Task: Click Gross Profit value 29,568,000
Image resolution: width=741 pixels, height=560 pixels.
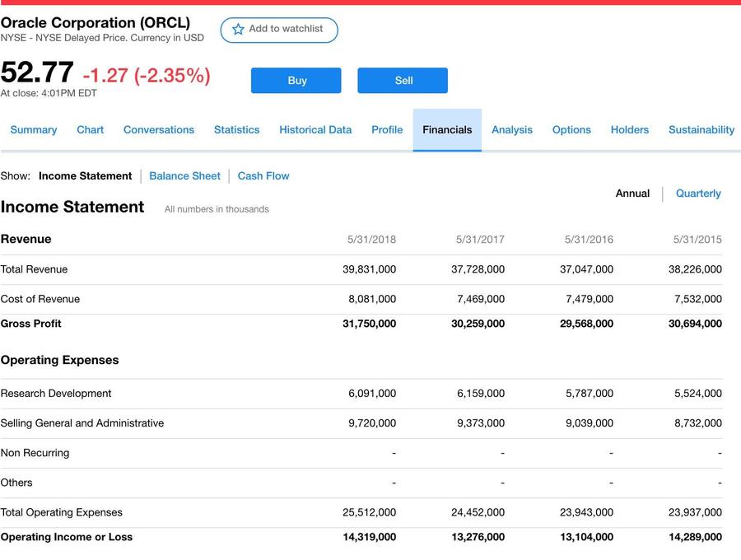Action: [x=586, y=324]
